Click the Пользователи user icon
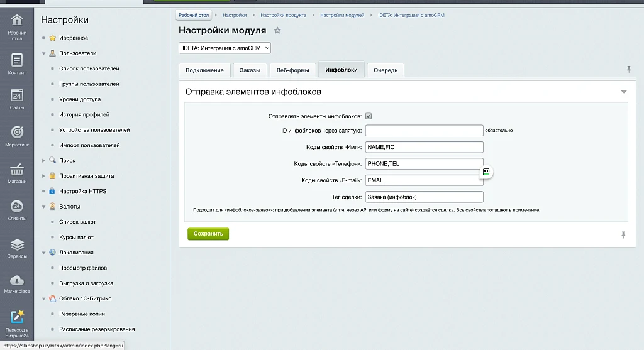The width and height of the screenshot is (644, 350). (53, 53)
